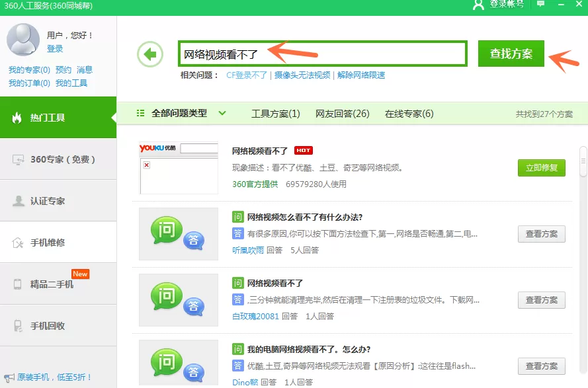588x388 pixels.
Task: Click the 原装手机，低至5折 promo link
Action: click(54, 377)
